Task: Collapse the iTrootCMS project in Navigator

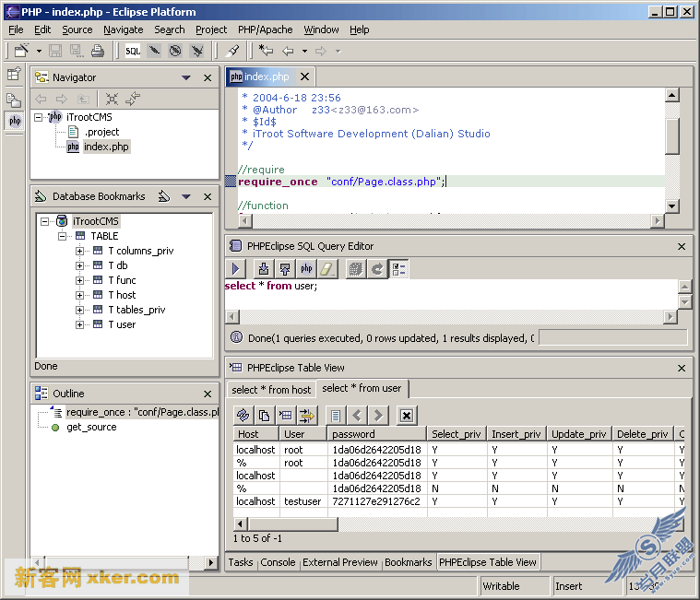Action: tap(39, 117)
